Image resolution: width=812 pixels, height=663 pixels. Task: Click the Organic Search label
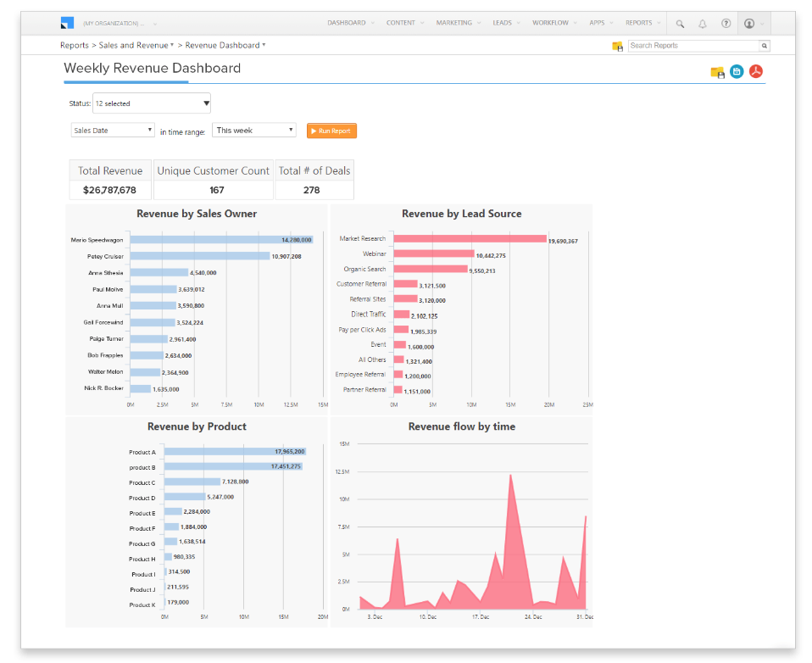tap(364, 269)
